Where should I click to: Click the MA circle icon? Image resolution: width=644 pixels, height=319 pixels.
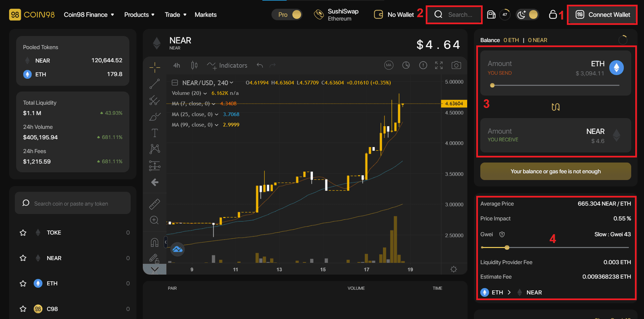coord(389,65)
